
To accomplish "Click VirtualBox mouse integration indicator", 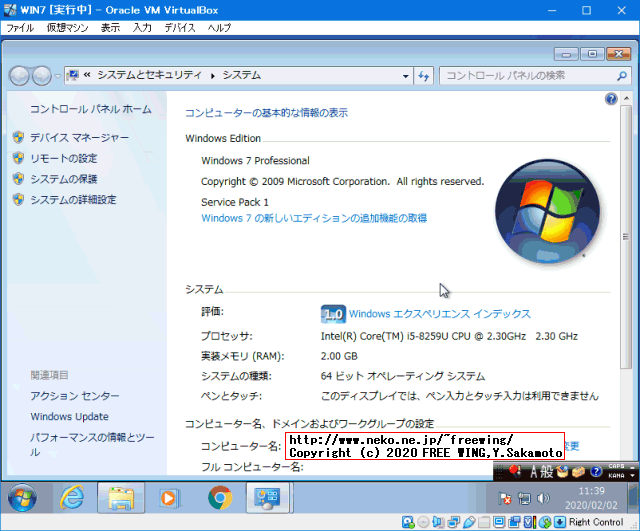I will coord(545,522).
